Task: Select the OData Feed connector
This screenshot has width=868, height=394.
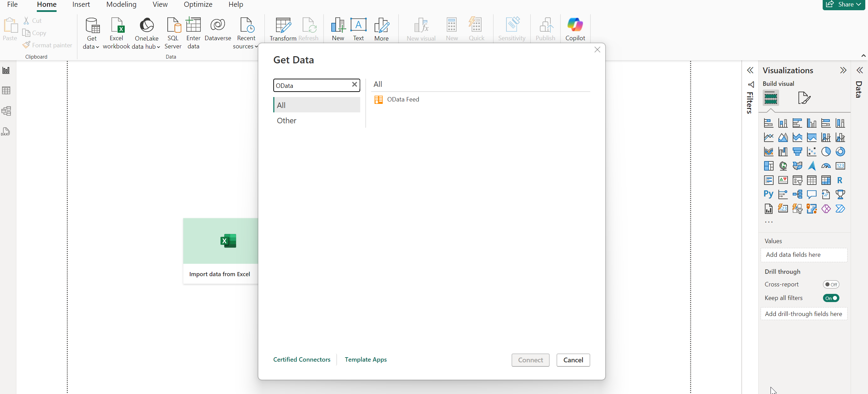Action: (x=403, y=99)
